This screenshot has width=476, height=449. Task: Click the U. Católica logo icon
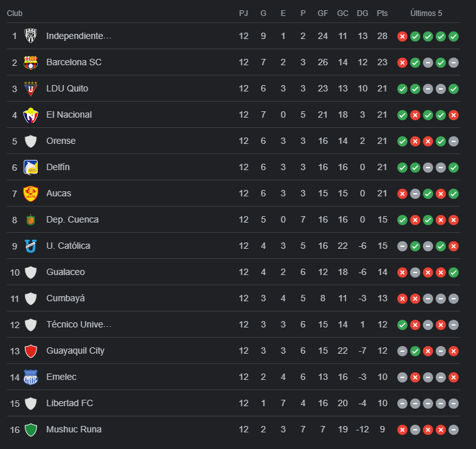point(30,246)
